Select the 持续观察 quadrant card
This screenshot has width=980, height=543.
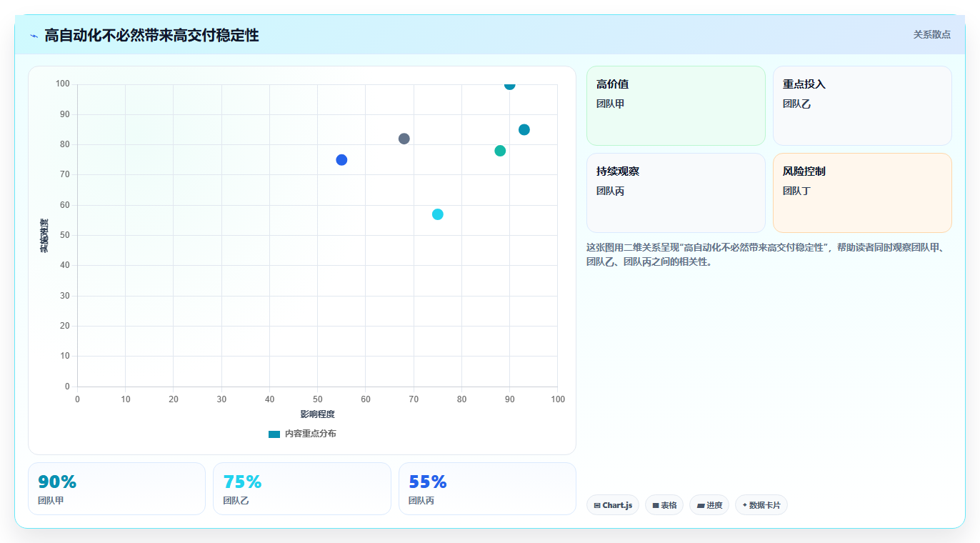pos(676,193)
